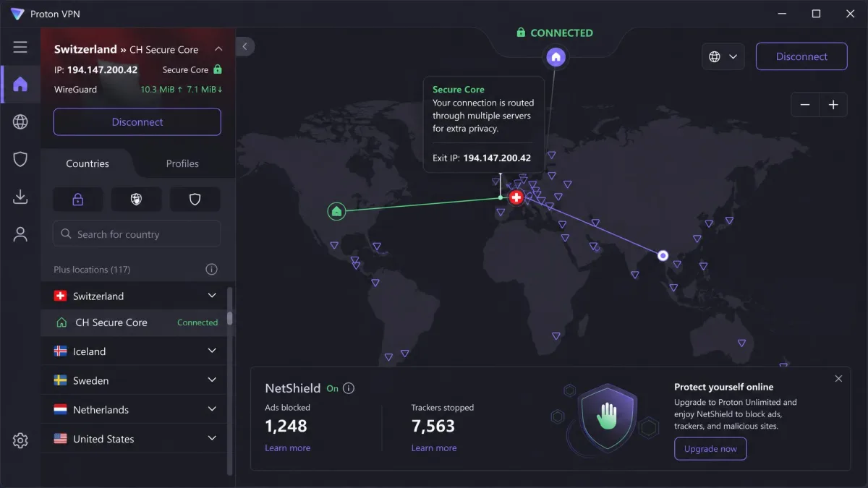Open the hamburger menu icon
The image size is (868, 488).
[x=20, y=47]
